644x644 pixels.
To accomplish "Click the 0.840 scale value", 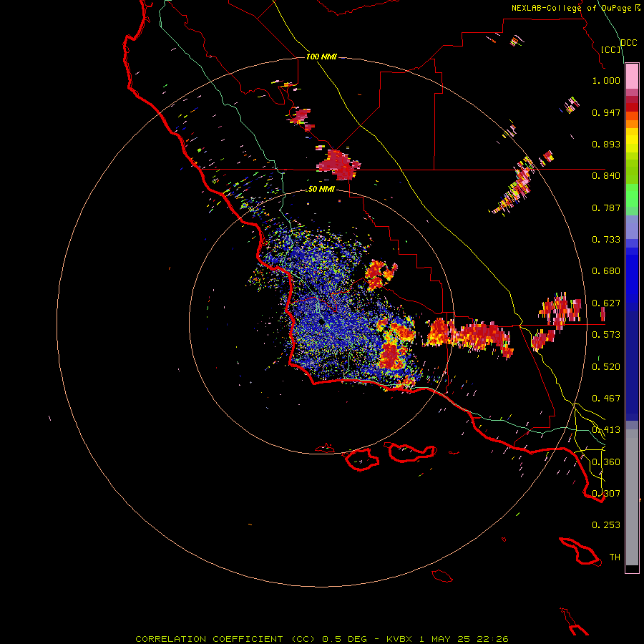I will click(606, 176).
